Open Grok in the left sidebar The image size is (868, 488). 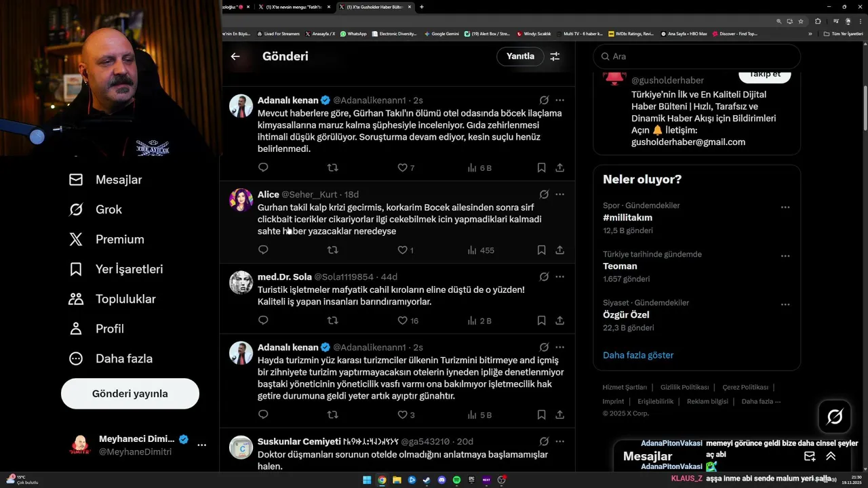pos(96,209)
